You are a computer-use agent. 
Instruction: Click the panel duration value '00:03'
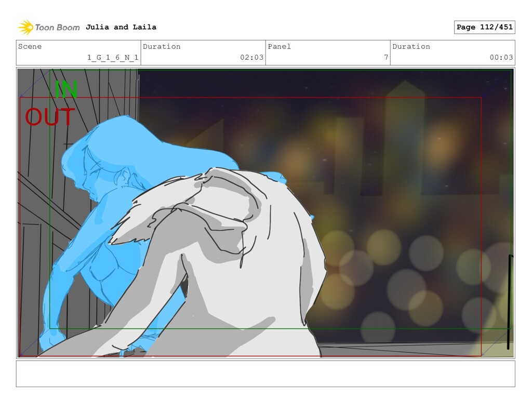pos(501,57)
